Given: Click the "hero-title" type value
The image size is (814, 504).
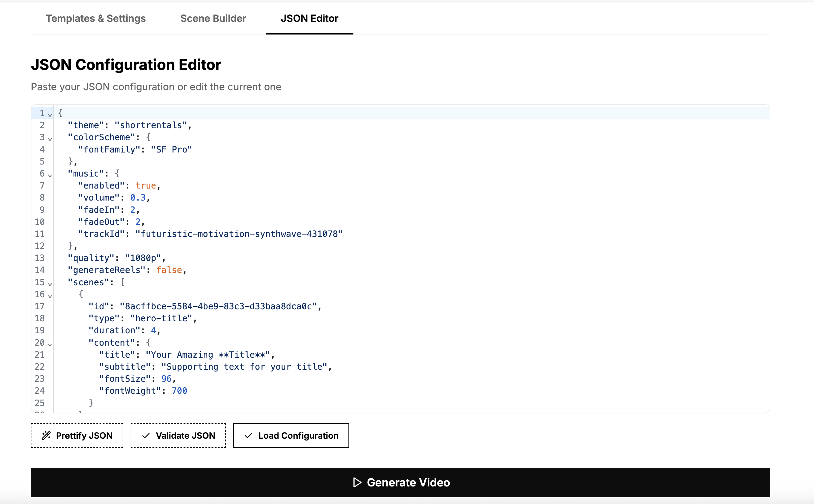Looking at the screenshot, I should 161,318.
